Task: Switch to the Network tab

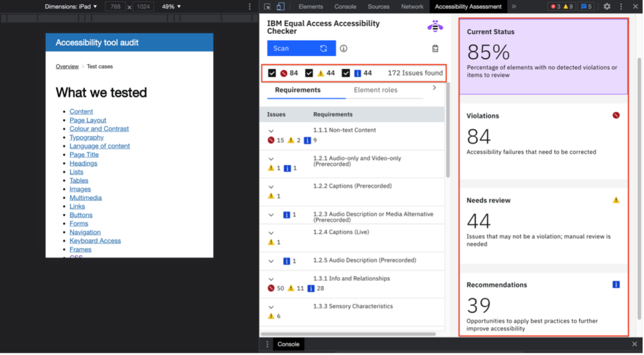Action: (x=412, y=6)
